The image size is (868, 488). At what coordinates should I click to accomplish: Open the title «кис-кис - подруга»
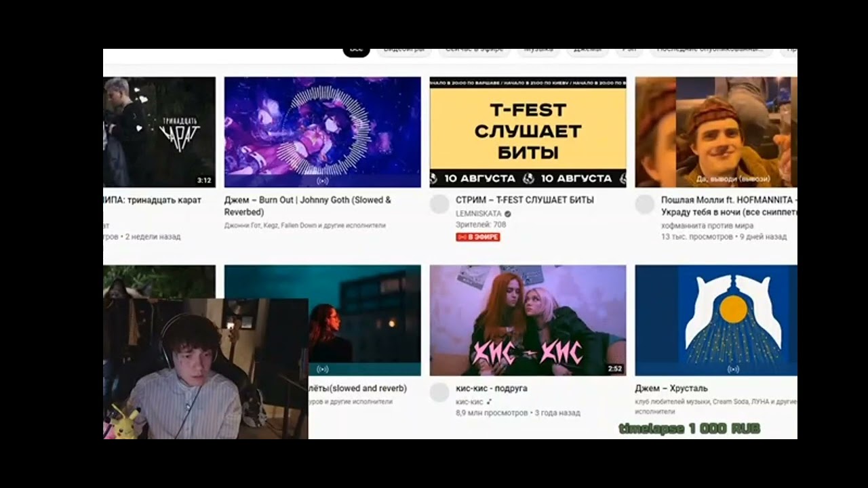coord(492,388)
